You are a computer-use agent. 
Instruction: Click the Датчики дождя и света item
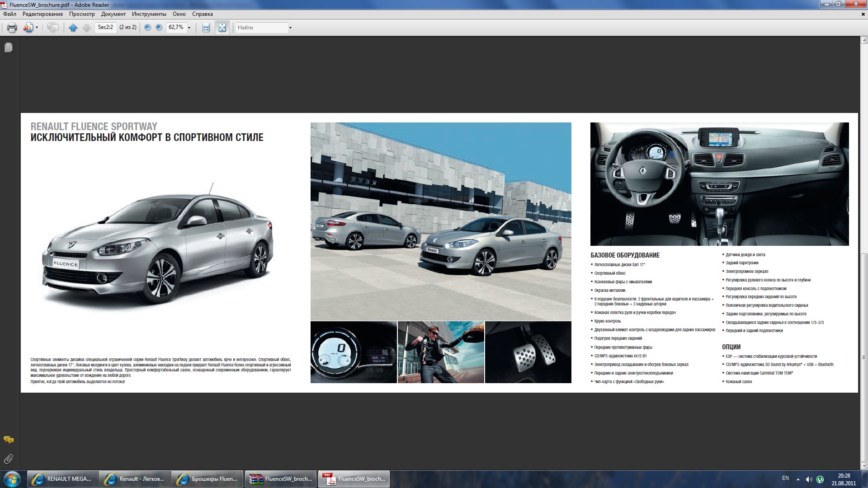[x=745, y=255]
